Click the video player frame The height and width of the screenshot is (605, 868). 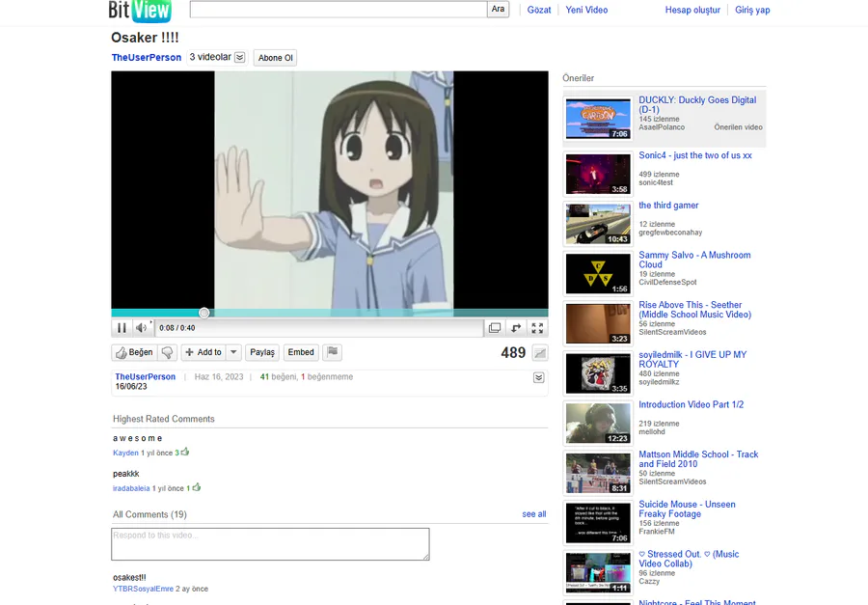(x=330, y=190)
